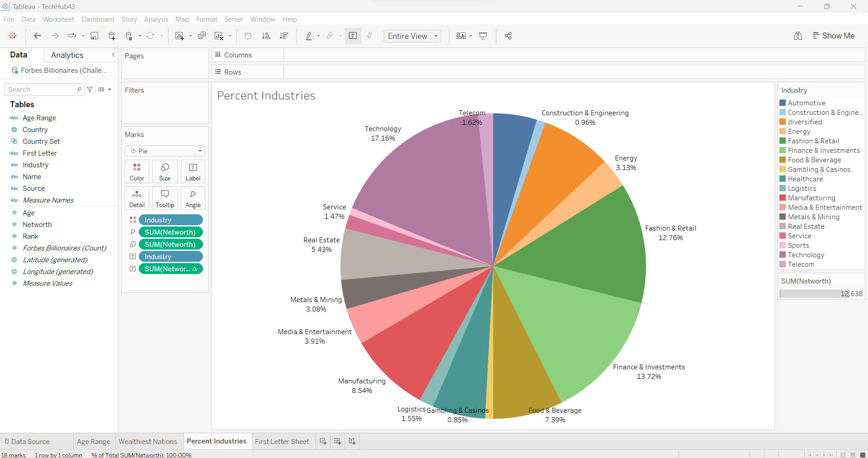
Task: Sort ascending using the toolbar icon
Action: [266, 36]
